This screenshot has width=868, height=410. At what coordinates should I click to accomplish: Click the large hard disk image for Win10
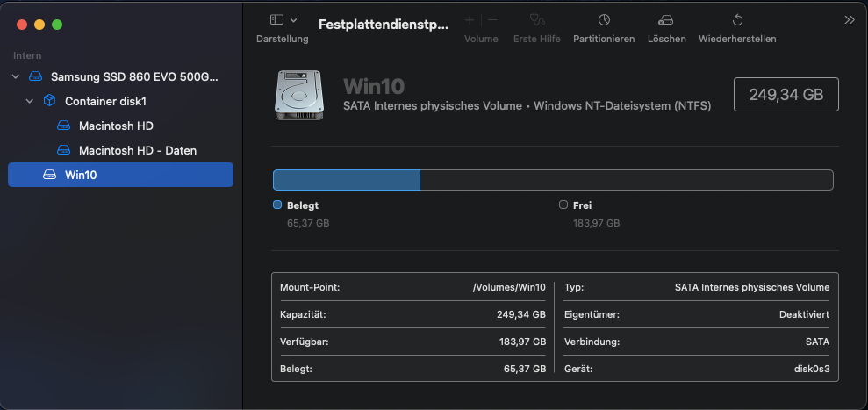[299, 94]
